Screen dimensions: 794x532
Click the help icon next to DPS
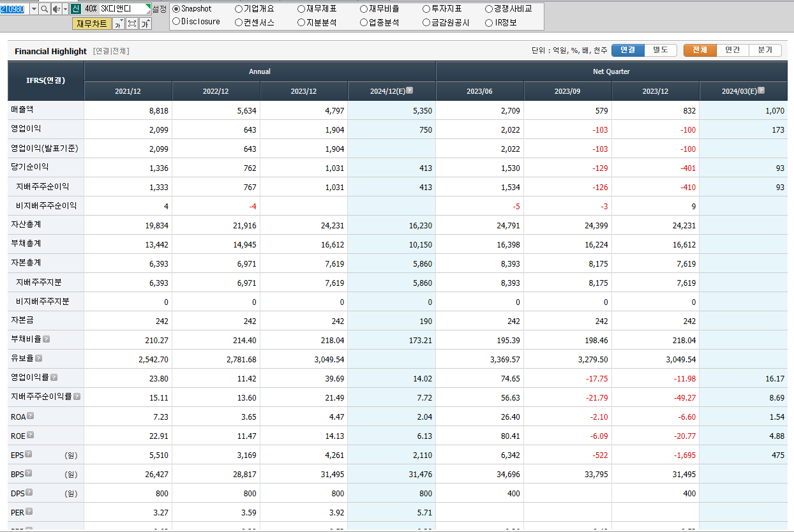click(x=29, y=492)
